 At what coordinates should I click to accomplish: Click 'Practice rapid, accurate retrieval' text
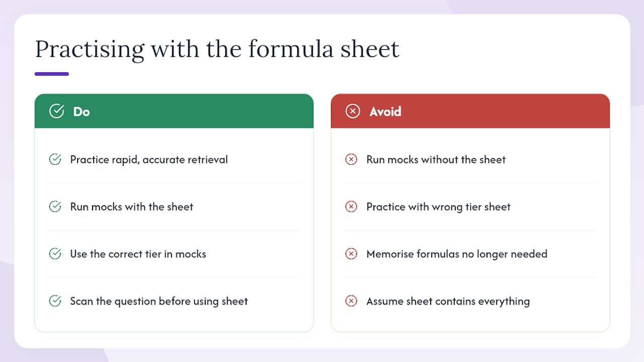pyautogui.click(x=149, y=160)
